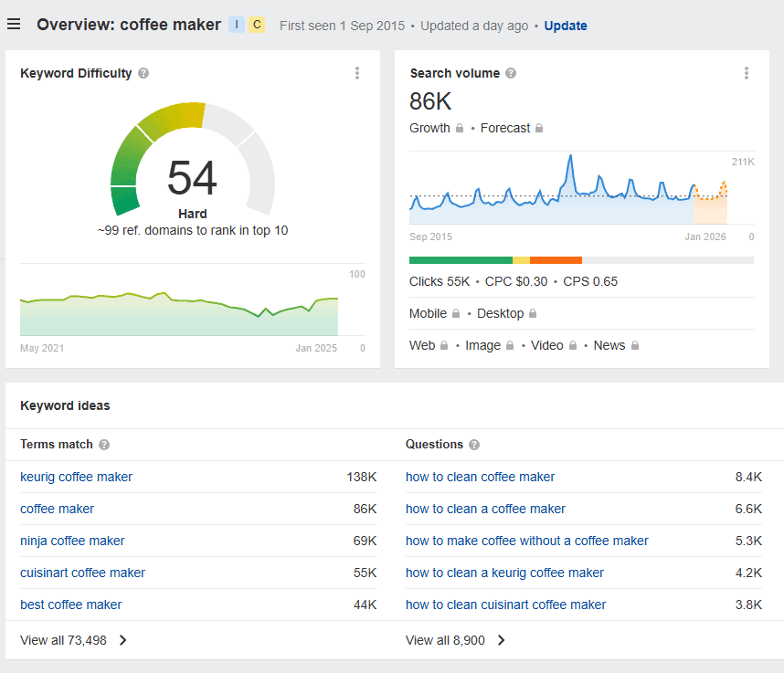This screenshot has width=784, height=673.
Task: Click the locked Video search type
Action: (573, 344)
